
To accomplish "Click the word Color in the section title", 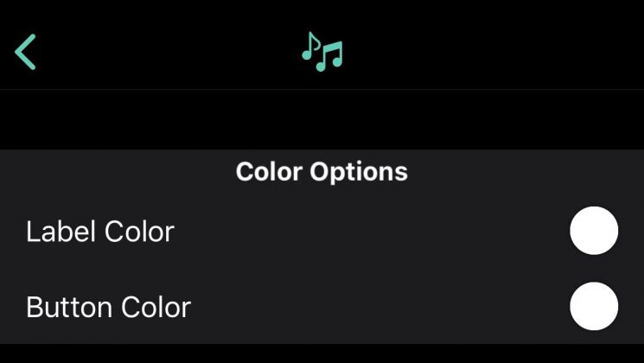I will [x=269, y=171].
